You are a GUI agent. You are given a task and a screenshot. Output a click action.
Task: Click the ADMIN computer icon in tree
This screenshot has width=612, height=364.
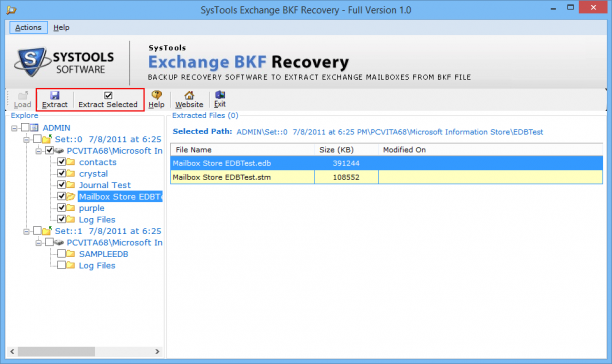pyautogui.click(x=34, y=128)
